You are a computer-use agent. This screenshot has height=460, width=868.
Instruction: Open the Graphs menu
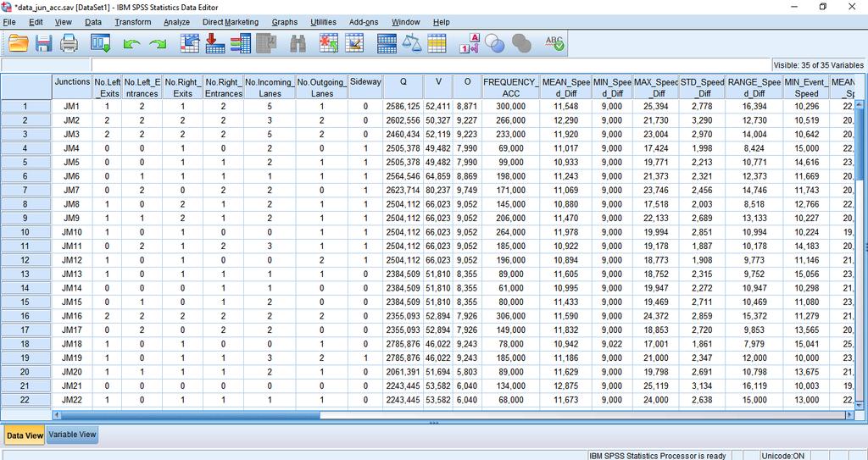[285, 22]
